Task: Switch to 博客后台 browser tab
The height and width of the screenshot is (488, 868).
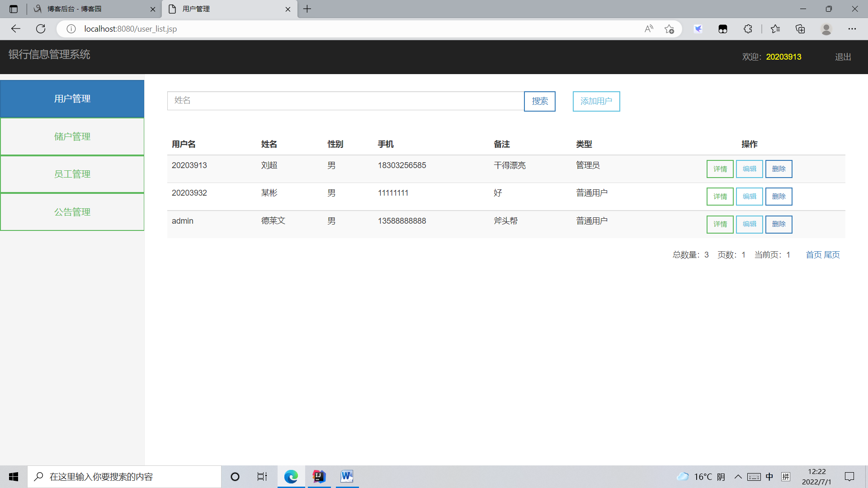Action: pos(75,9)
